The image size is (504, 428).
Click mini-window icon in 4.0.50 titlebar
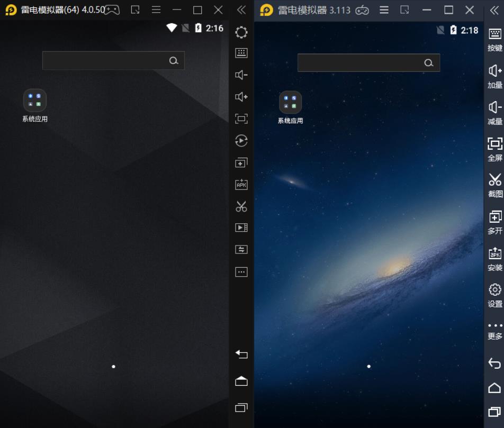coord(136,10)
